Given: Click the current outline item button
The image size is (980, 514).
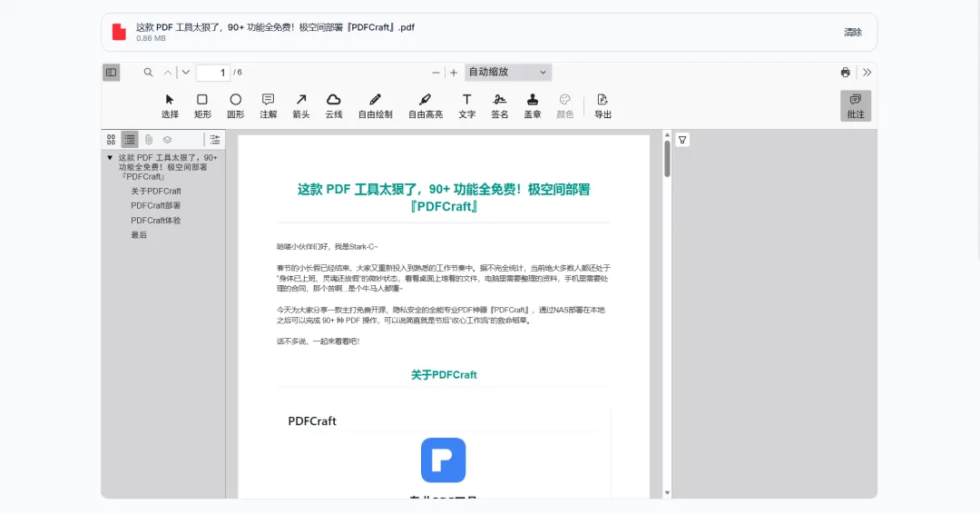Looking at the screenshot, I should (x=215, y=140).
